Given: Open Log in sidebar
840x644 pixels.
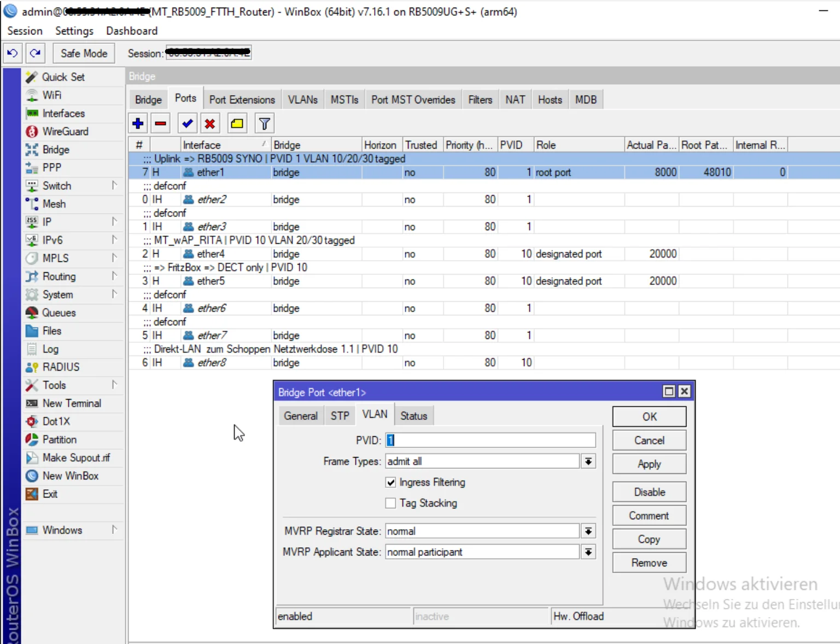Looking at the screenshot, I should (50, 349).
